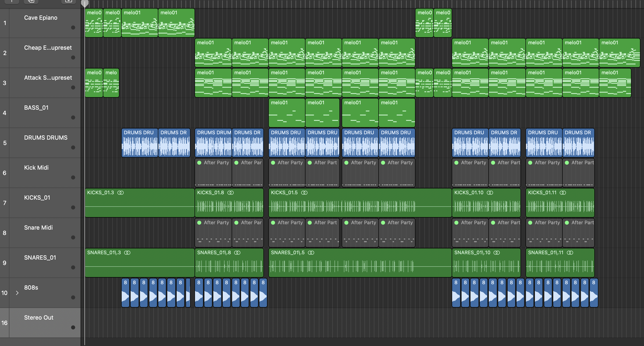Click the loop icon on SNARES_01\.5 region

pos(311,253)
